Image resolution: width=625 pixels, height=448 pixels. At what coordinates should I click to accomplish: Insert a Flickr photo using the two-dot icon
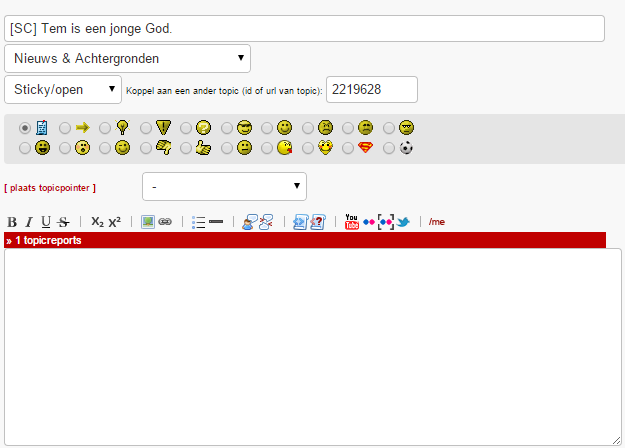tap(369, 222)
